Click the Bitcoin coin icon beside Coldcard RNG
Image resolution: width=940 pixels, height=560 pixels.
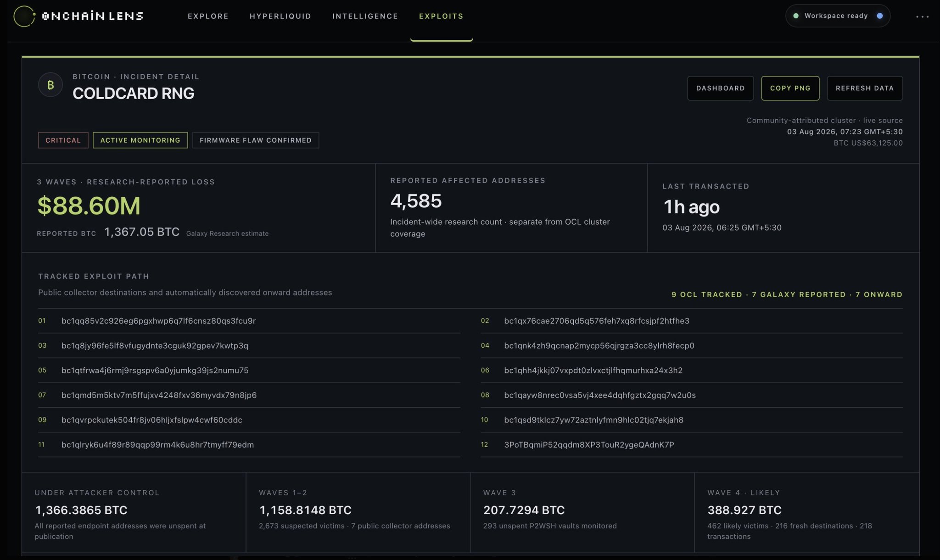[50, 85]
